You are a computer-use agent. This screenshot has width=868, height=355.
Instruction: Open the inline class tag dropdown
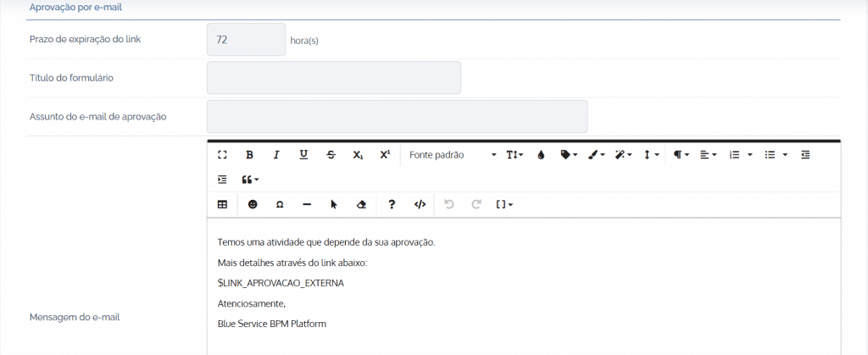(569, 155)
